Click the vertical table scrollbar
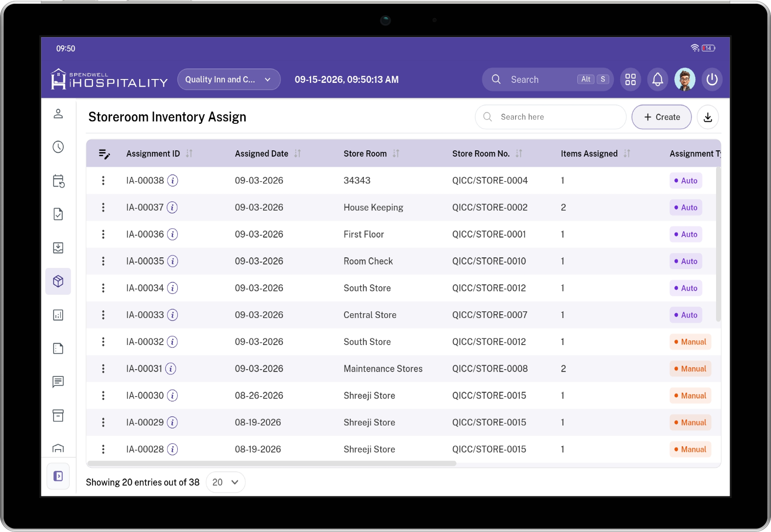771x532 pixels. [718, 244]
